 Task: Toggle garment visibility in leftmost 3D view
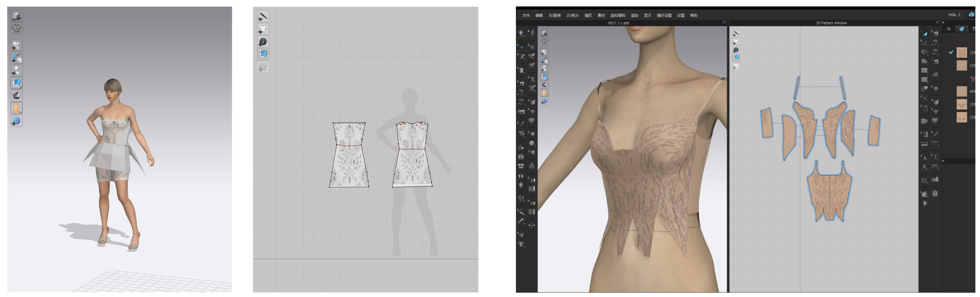coord(16,45)
